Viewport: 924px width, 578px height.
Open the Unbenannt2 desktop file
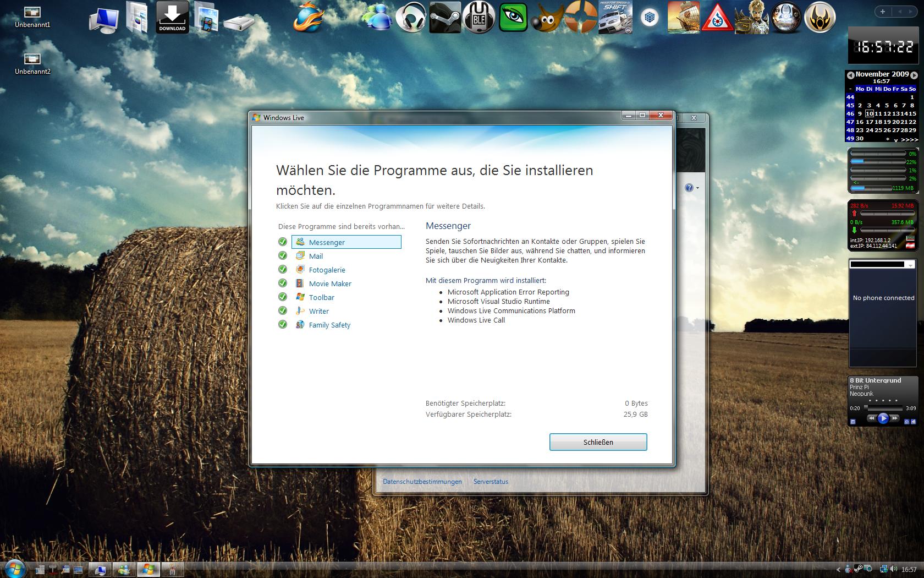(32, 63)
